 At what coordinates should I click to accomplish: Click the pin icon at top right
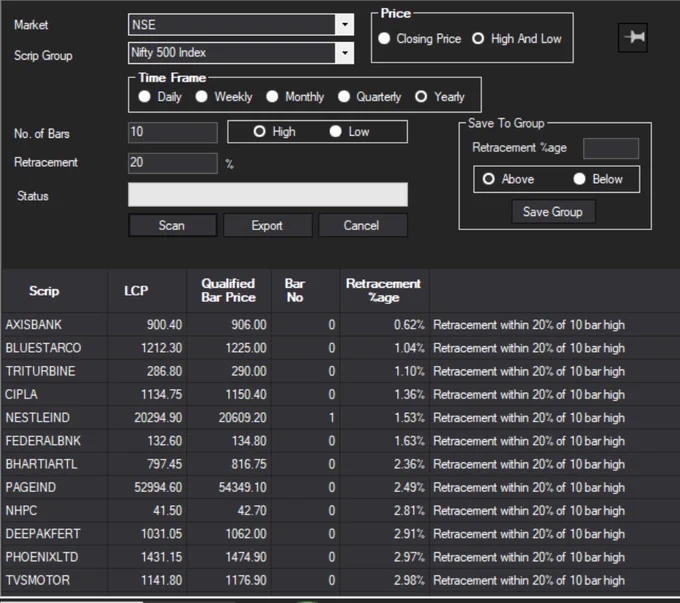[x=633, y=38]
